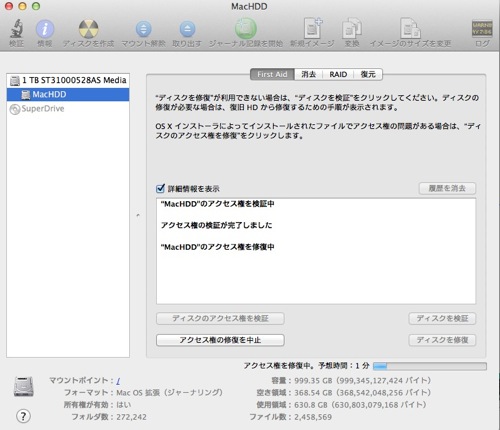Click the folder count 272,242
This screenshot has width=500, height=430.
click(131, 417)
